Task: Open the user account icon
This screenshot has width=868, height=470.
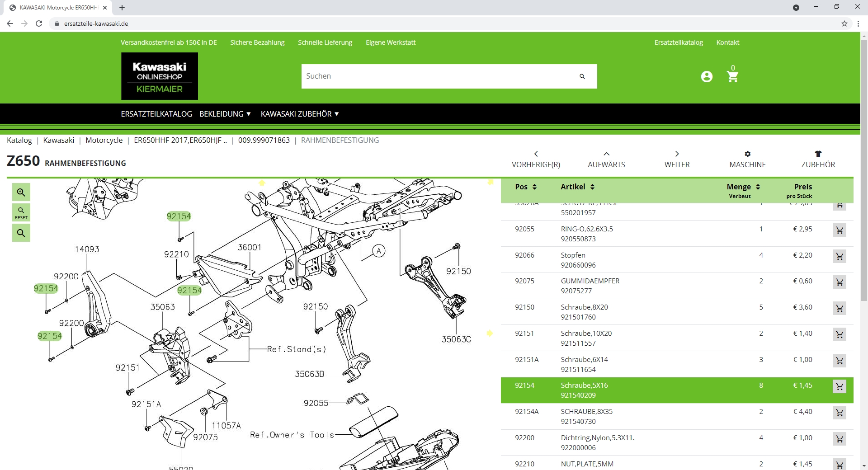Action: point(707,77)
